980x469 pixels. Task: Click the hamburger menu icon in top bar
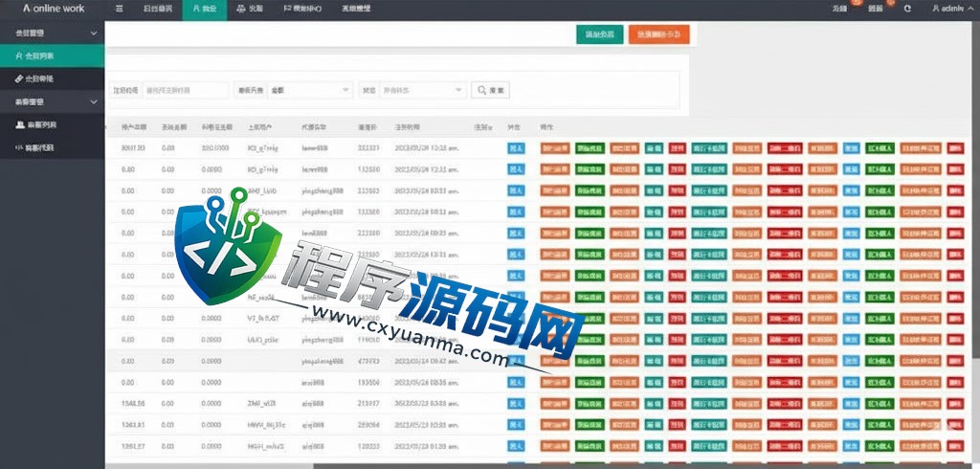tap(120, 9)
